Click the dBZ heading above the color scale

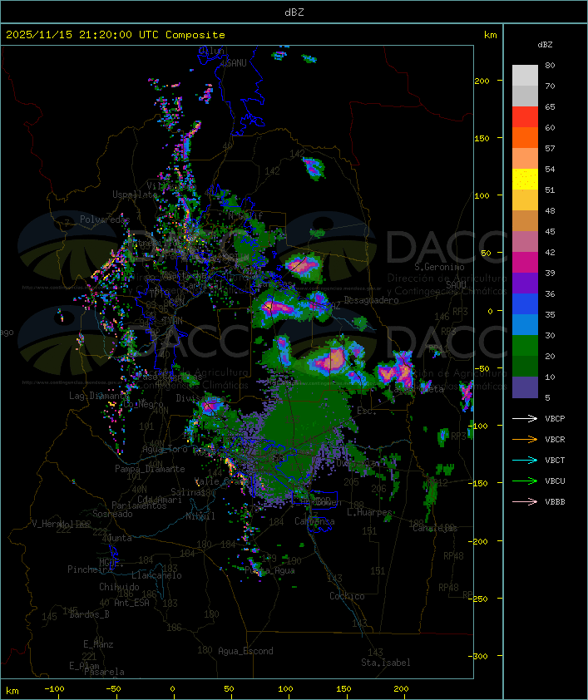tap(545, 45)
